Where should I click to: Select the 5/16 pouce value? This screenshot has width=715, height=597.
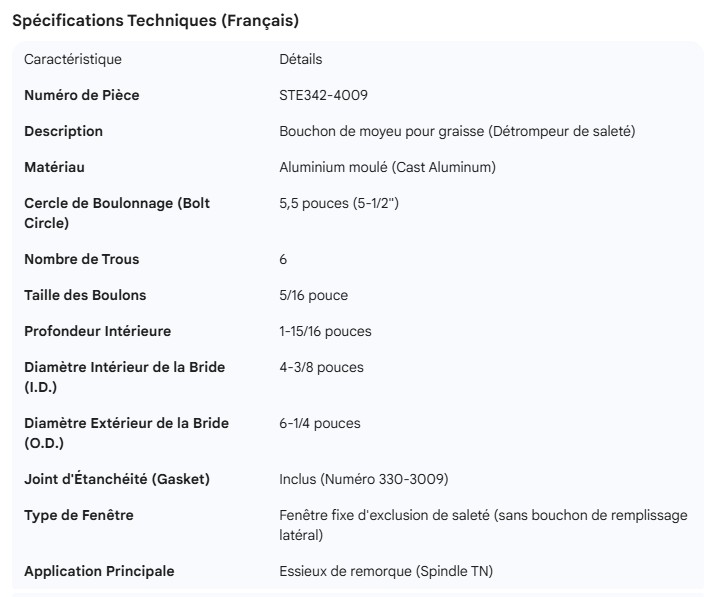pyautogui.click(x=314, y=295)
